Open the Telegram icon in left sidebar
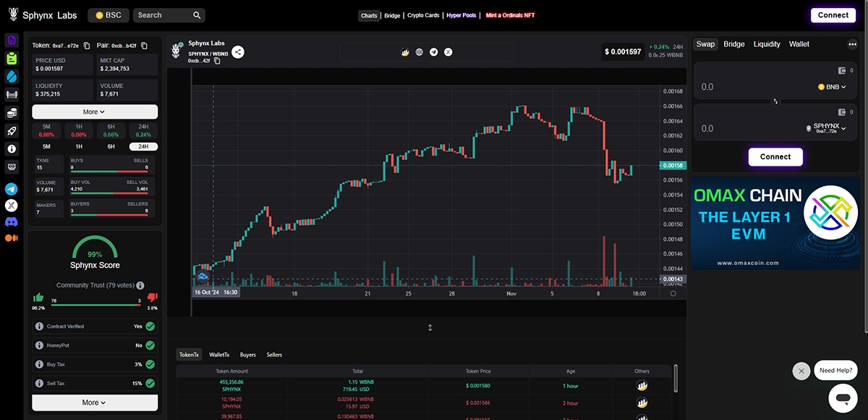 pyautogui.click(x=12, y=189)
